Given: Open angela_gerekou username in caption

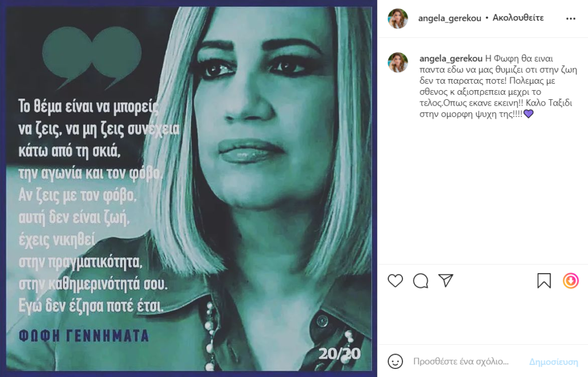Looking at the screenshot, I should click(451, 59).
